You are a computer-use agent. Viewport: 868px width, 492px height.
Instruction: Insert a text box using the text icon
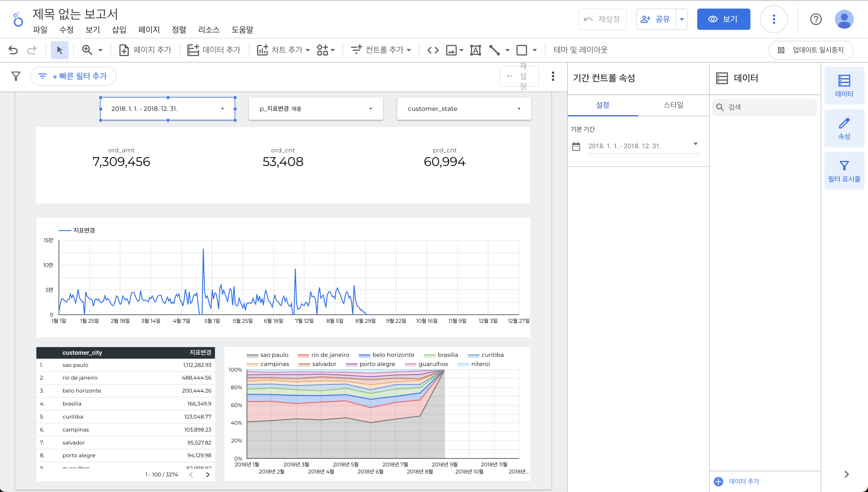click(475, 50)
